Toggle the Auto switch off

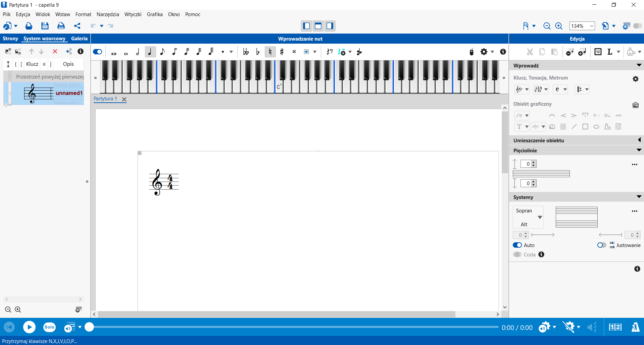point(517,245)
